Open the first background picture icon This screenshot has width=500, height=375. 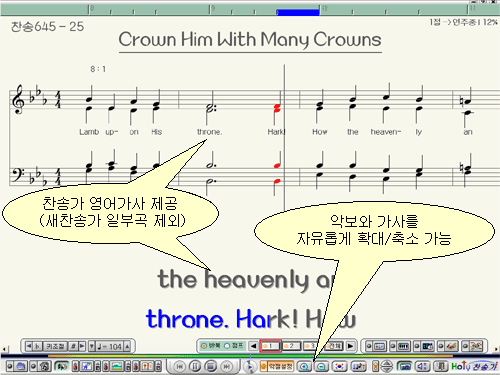click(x=86, y=366)
